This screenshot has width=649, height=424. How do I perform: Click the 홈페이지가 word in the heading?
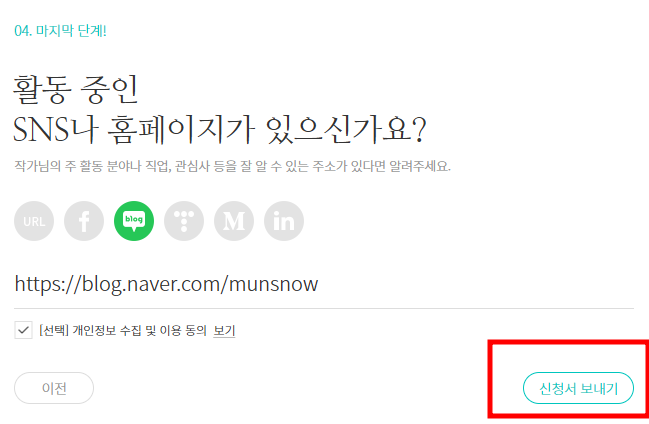click(181, 130)
